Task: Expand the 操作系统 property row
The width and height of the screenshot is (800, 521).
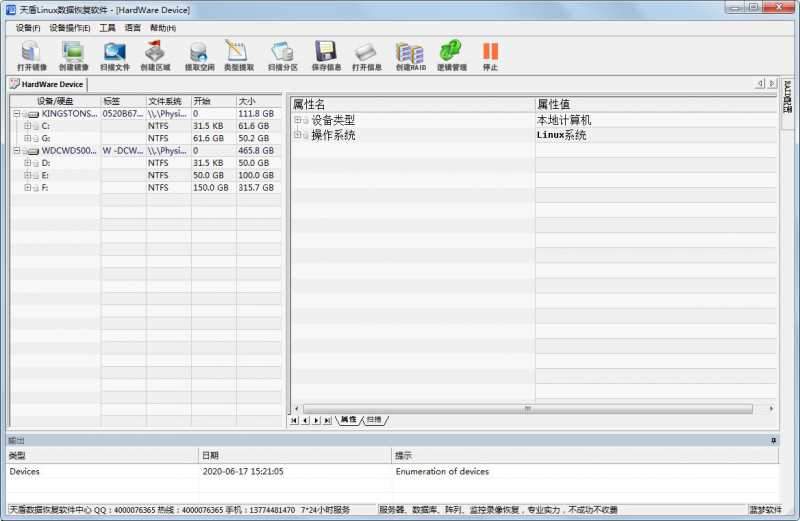Action: 297,135
